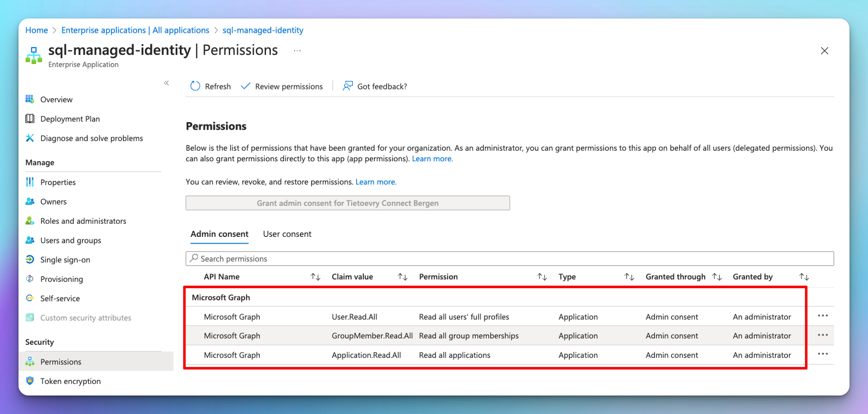Click the Refresh circular arrow icon
The width and height of the screenshot is (868, 414).
click(x=195, y=86)
